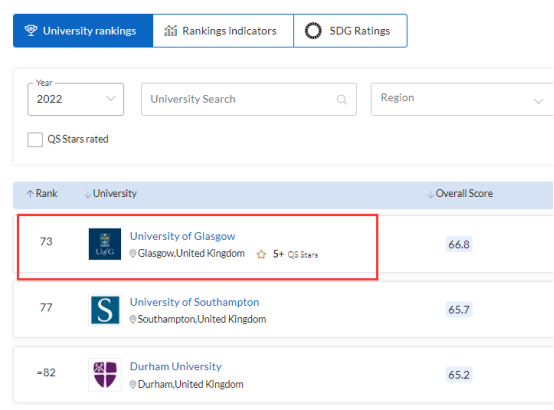Sort by the Overall Score column header

click(460, 193)
